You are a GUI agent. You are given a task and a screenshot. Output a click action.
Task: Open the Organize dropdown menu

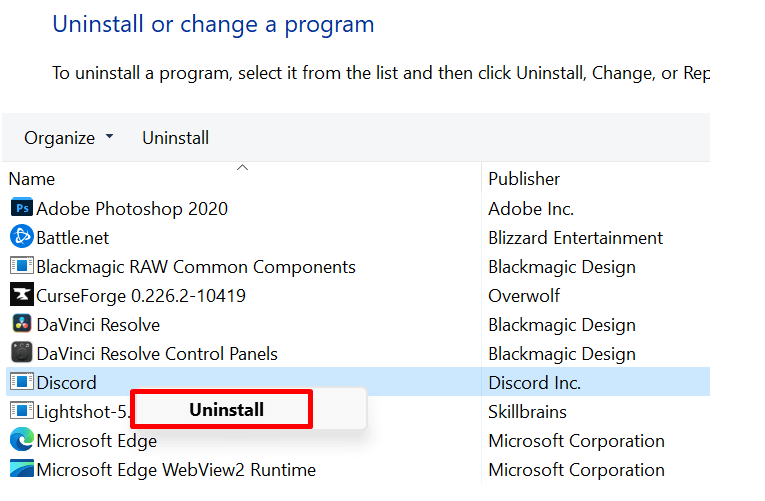tap(69, 138)
